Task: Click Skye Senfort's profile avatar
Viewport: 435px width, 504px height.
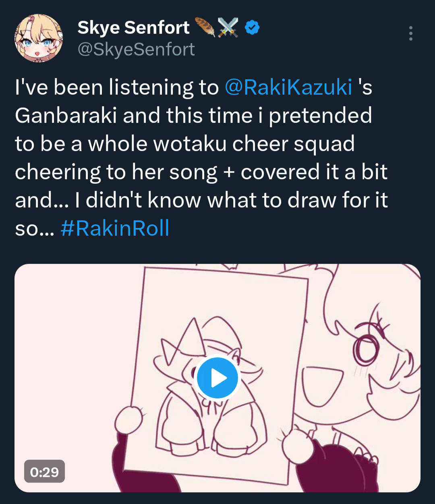Action: point(39,38)
